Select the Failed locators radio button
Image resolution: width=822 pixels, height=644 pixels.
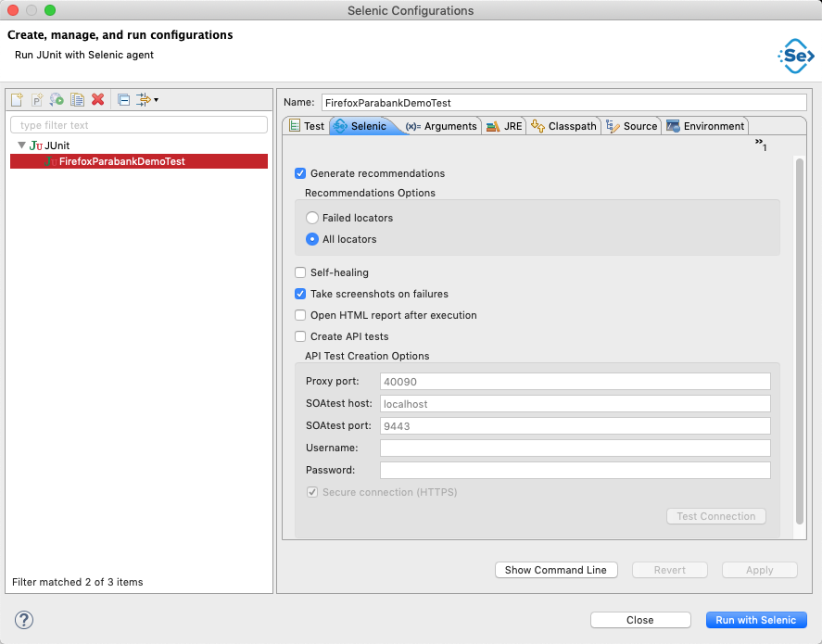coord(312,218)
